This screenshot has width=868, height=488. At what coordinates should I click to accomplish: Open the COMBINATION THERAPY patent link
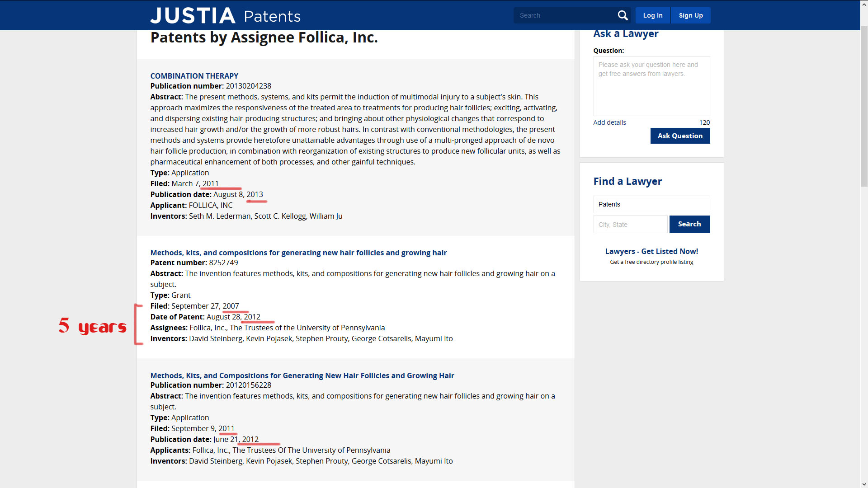tap(194, 76)
